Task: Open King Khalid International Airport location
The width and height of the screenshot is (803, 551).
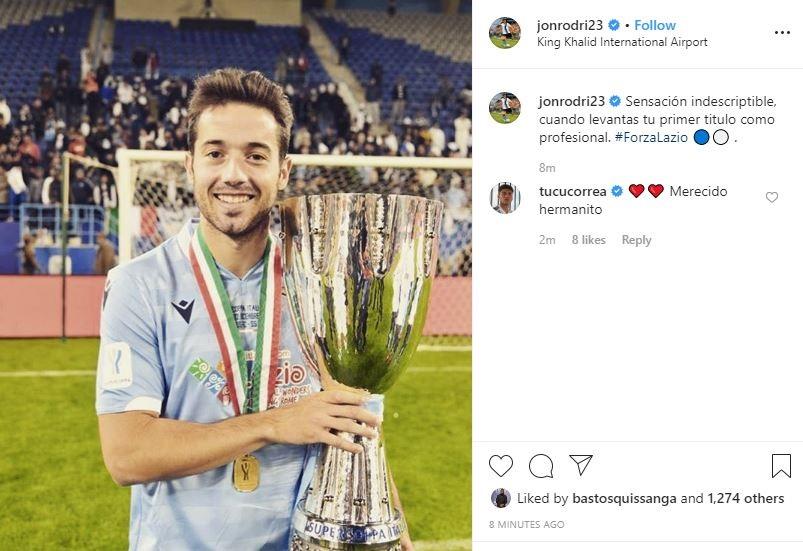Action: click(x=622, y=42)
